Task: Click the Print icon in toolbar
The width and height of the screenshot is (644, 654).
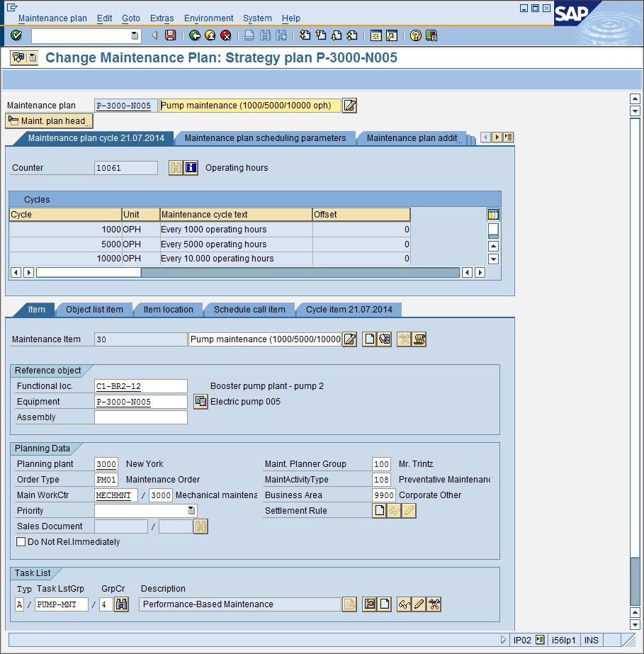Action: coord(249,35)
